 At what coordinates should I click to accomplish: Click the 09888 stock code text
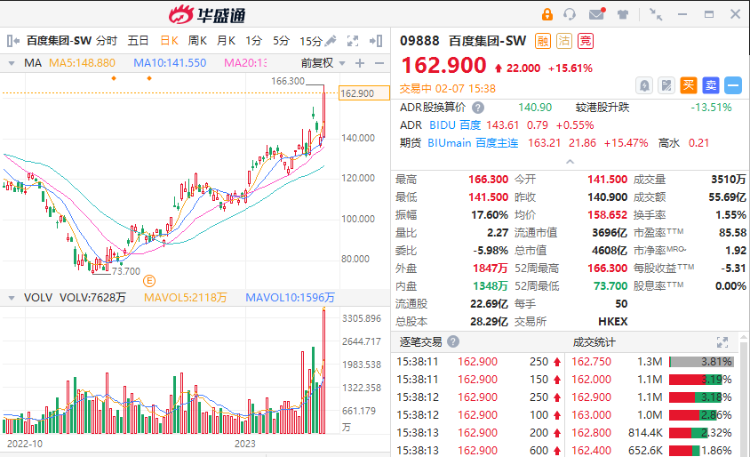pyautogui.click(x=419, y=41)
